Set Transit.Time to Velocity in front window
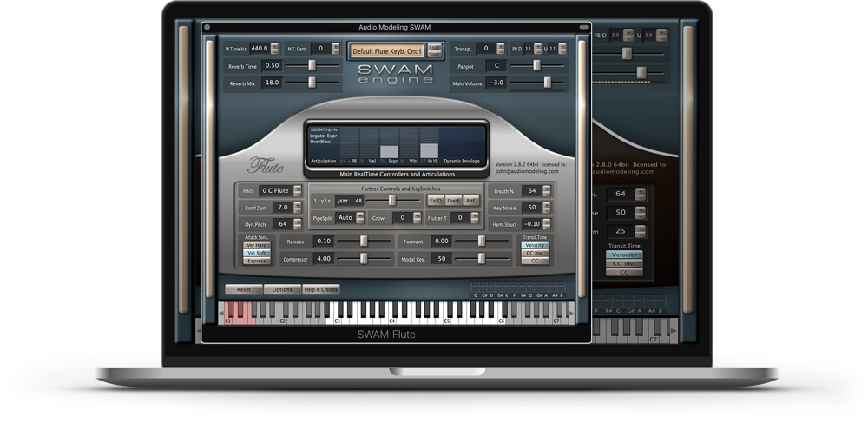 coord(535,245)
